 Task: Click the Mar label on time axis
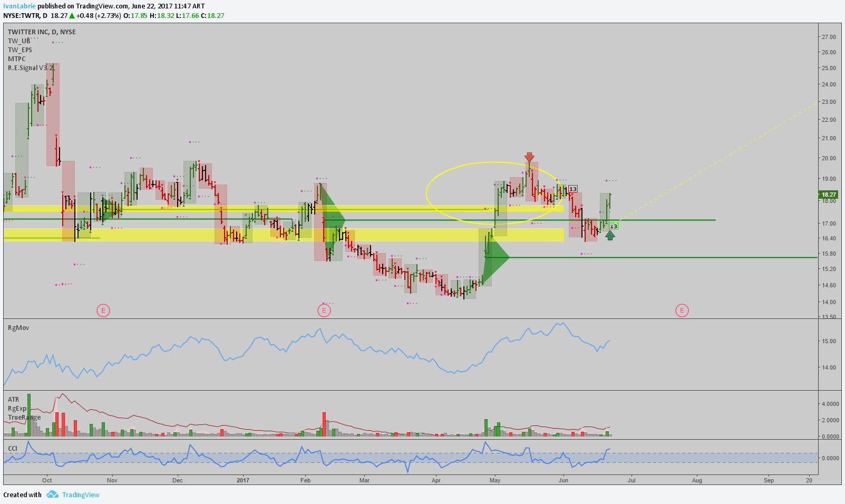[364, 480]
